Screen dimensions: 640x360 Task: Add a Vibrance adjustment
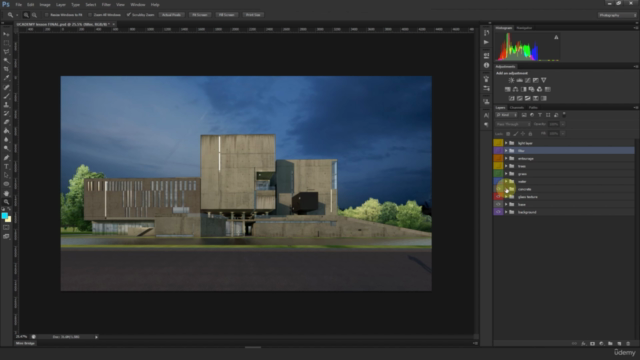(x=543, y=80)
